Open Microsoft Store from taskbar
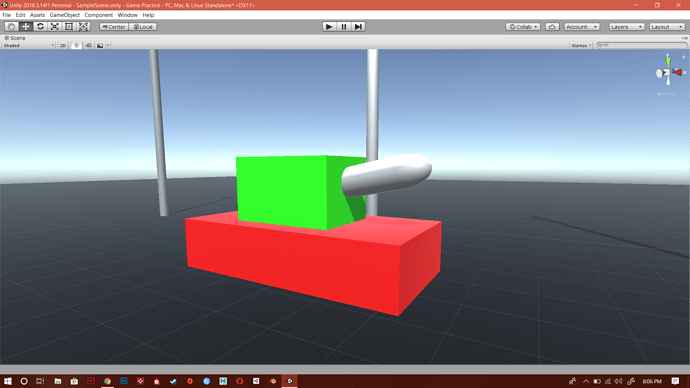This screenshot has height=388, width=690. click(x=74, y=381)
